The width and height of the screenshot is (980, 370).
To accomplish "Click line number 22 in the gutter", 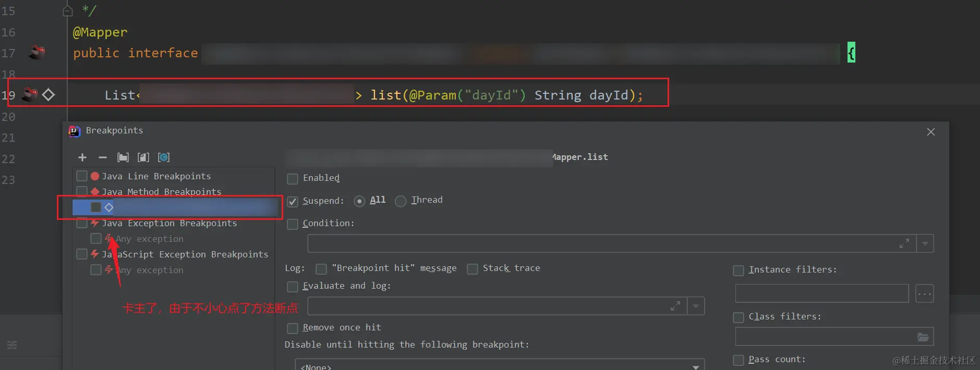I will pyautogui.click(x=8, y=159).
